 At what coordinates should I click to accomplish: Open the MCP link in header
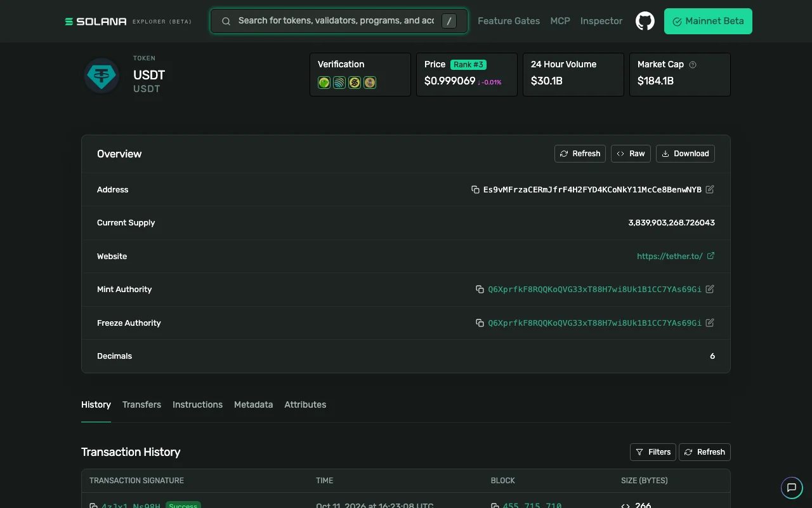click(560, 21)
